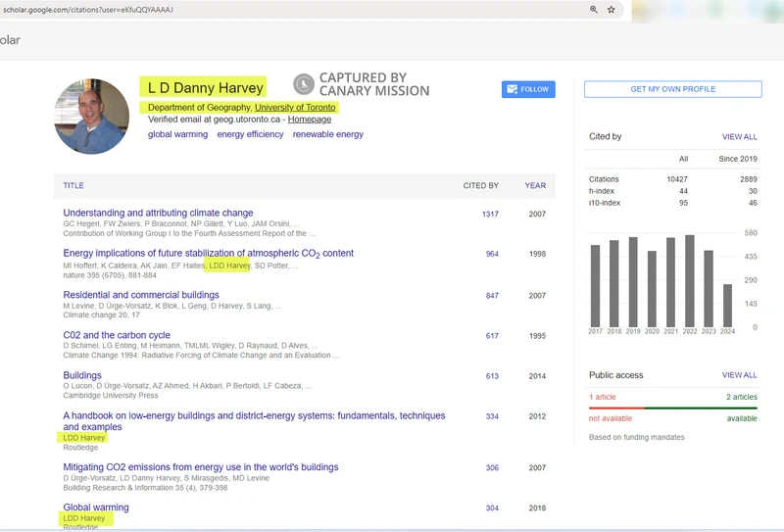Image resolution: width=784 pixels, height=532 pixels.
Task: Click the h-index label in the stats table
Action: (x=602, y=191)
